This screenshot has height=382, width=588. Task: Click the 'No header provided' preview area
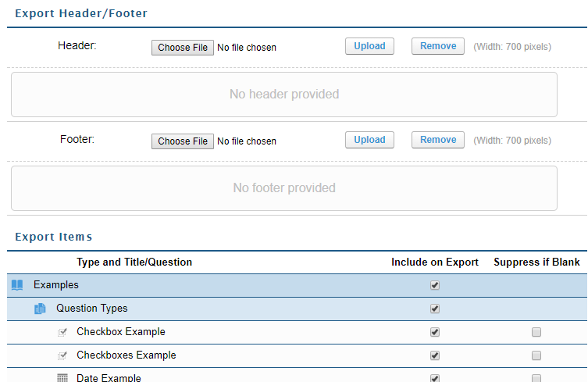pyautogui.click(x=284, y=95)
